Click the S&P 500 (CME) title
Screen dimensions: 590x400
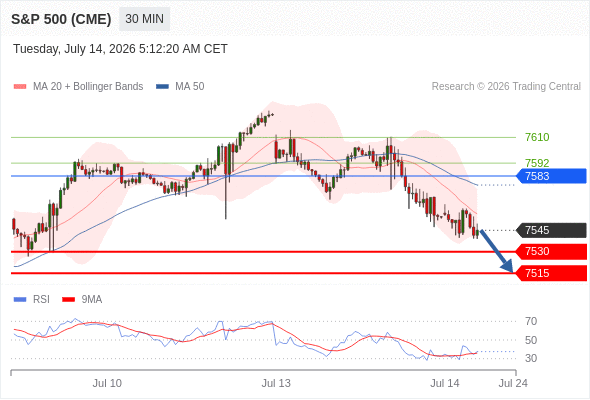(61, 19)
